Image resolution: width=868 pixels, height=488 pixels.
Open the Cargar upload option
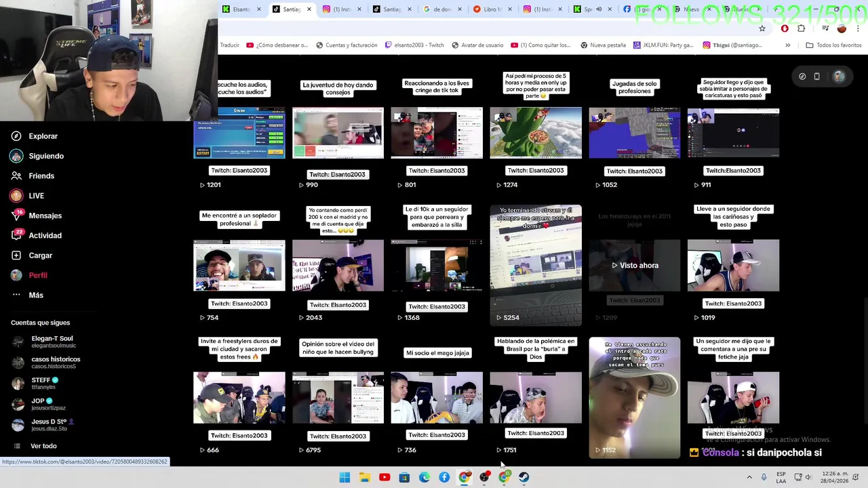point(31,256)
